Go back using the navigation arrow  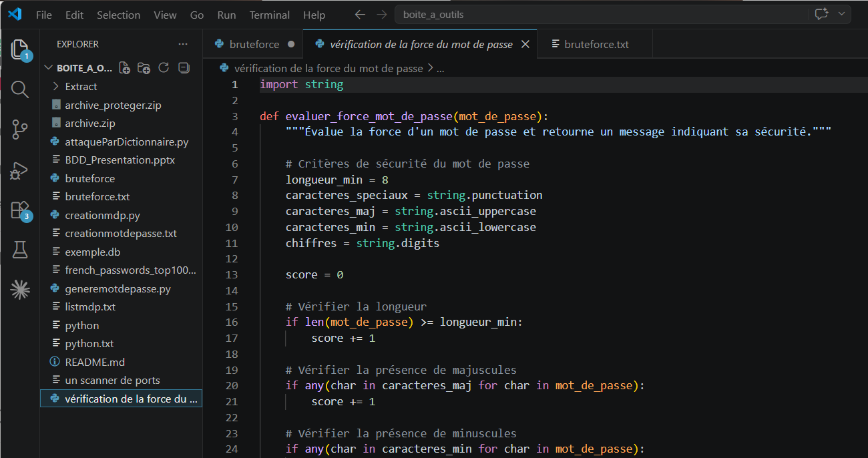[x=360, y=14]
